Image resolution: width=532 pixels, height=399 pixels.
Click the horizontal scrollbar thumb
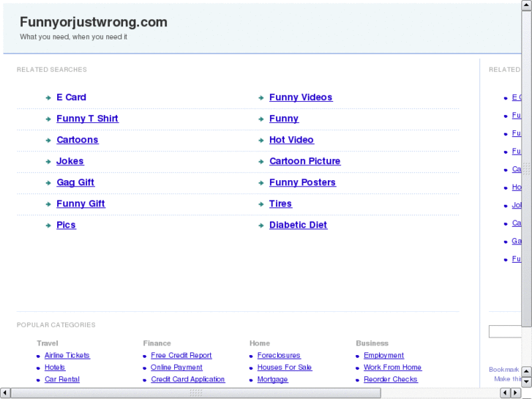tap(195, 393)
